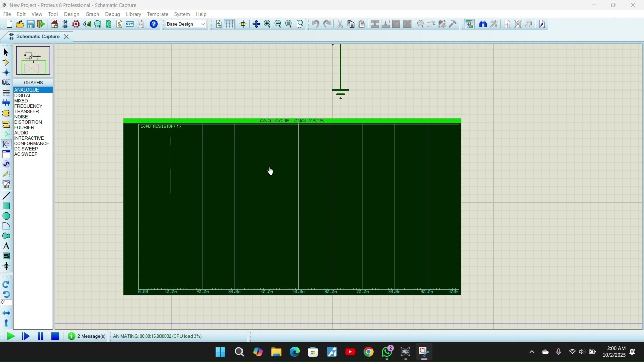This screenshot has height=362, width=644.
Task: Click the X-Mirror horizontal flip icon
Action: (6, 313)
